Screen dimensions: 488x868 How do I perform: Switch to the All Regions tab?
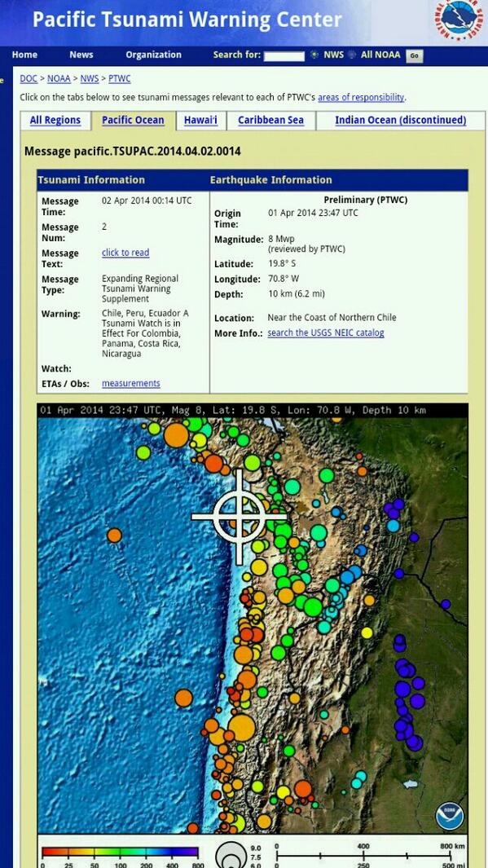click(55, 120)
